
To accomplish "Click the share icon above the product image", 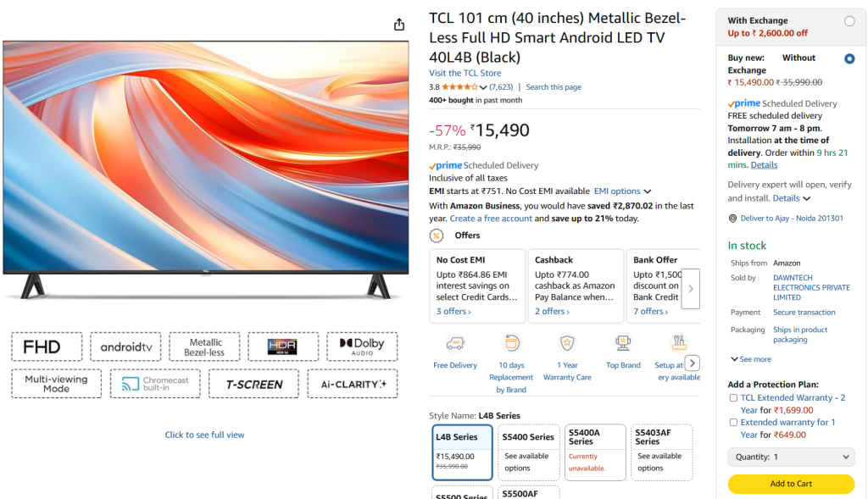I will tap(398, 25).
